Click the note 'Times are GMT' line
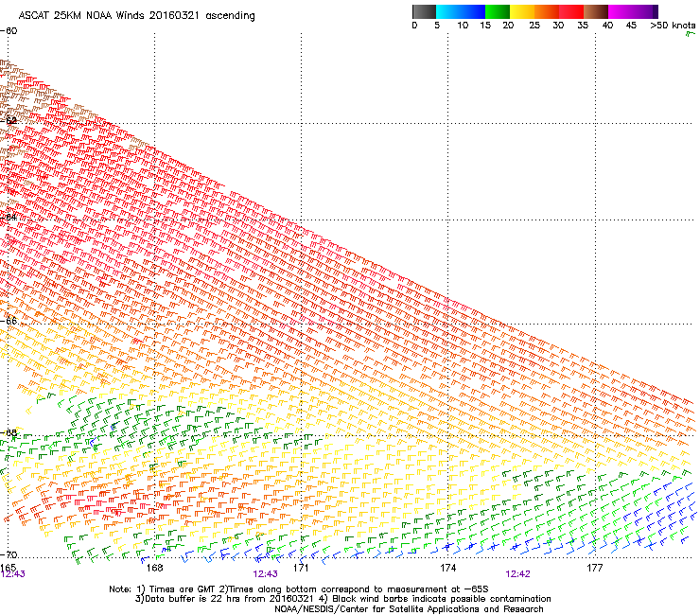Screen dimensions: 700x615 click(298, 589)
